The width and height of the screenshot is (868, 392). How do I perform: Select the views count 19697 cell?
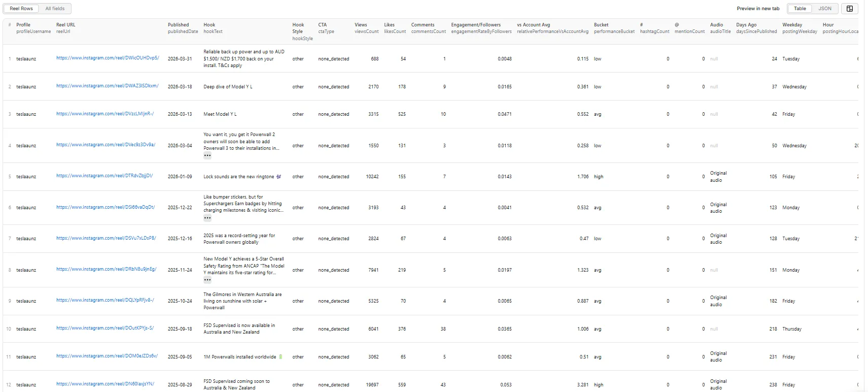click(x=372, y=385)
